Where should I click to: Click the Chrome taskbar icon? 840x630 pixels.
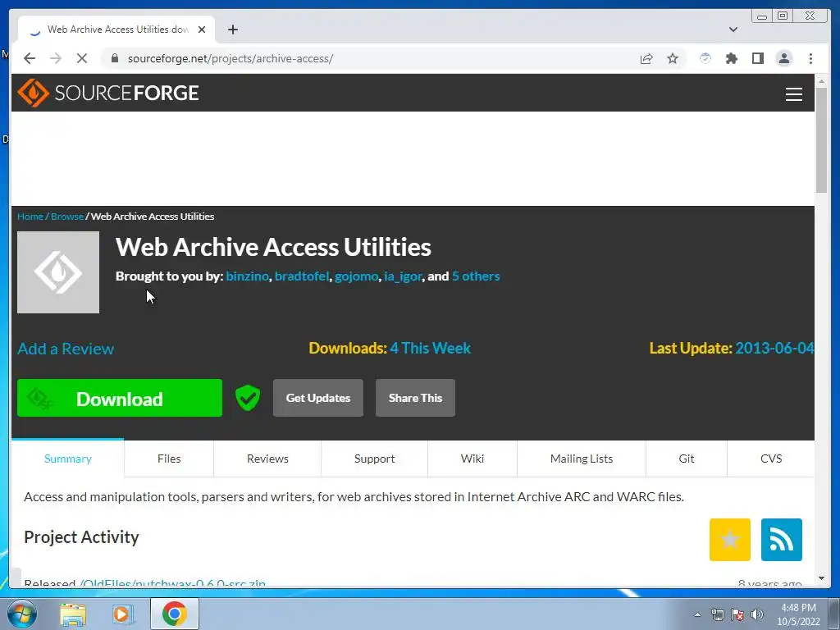(x=174, y=614)
